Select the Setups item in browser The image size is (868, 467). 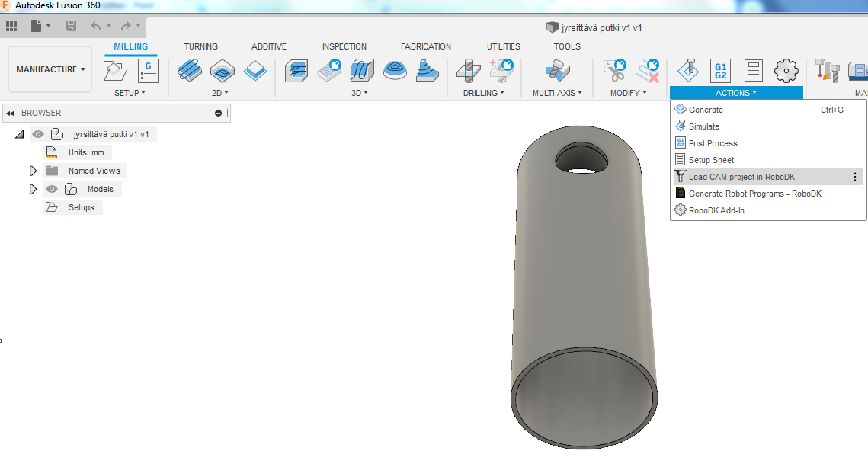[81, 207]
